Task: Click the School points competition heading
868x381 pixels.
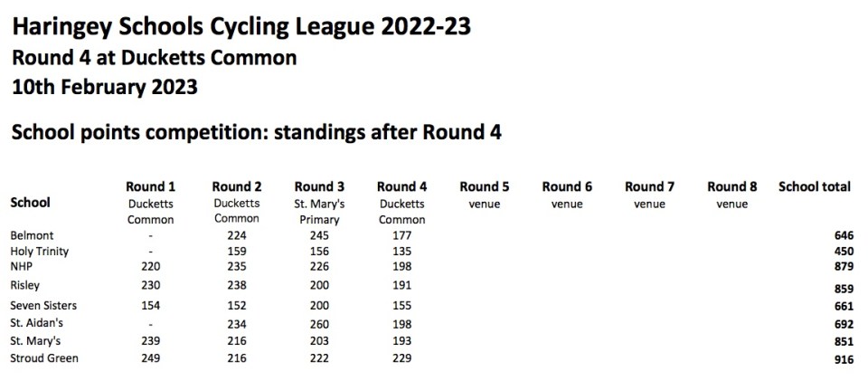Action: tap(256, 132)
